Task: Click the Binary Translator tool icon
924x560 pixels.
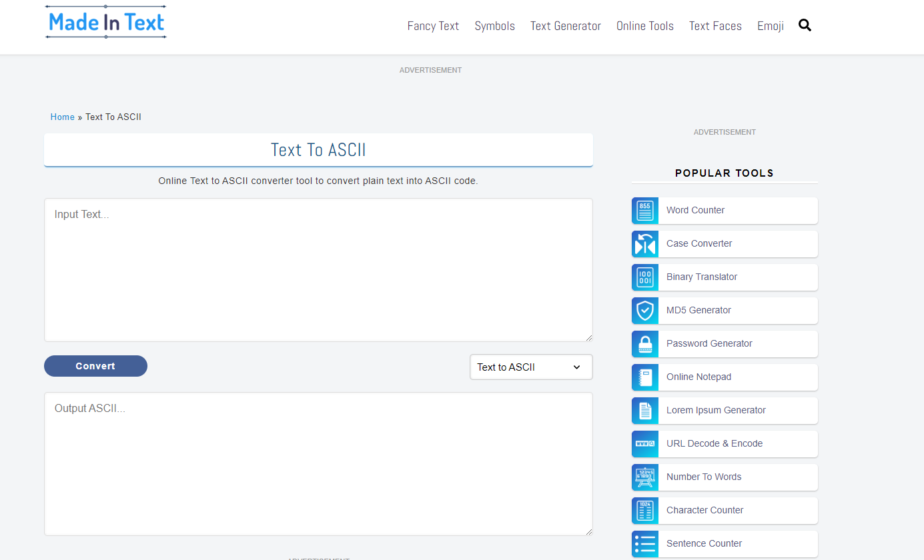Action: tap(645, 277)
